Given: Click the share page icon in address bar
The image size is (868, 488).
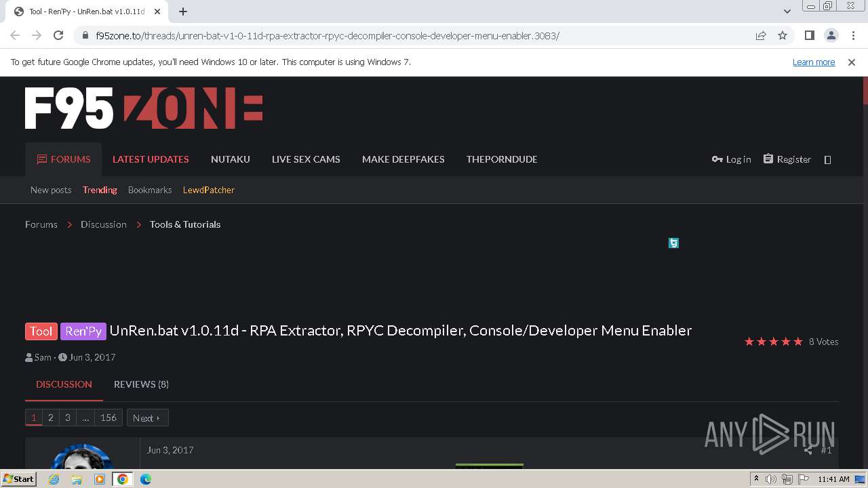Looking at the screenshot, I should tap(761, 35).
